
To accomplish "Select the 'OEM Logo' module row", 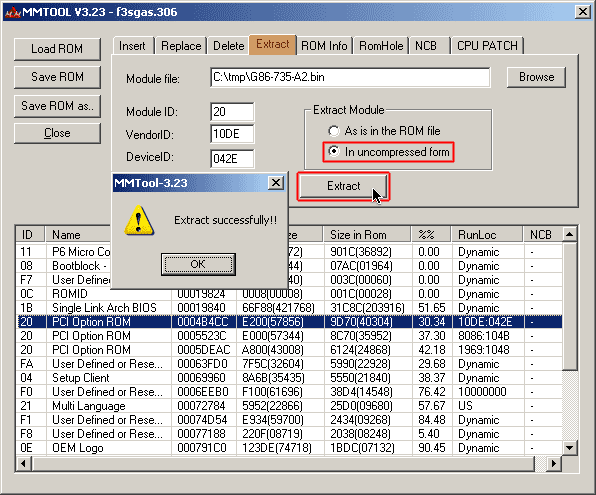I will tap(289, 448).
